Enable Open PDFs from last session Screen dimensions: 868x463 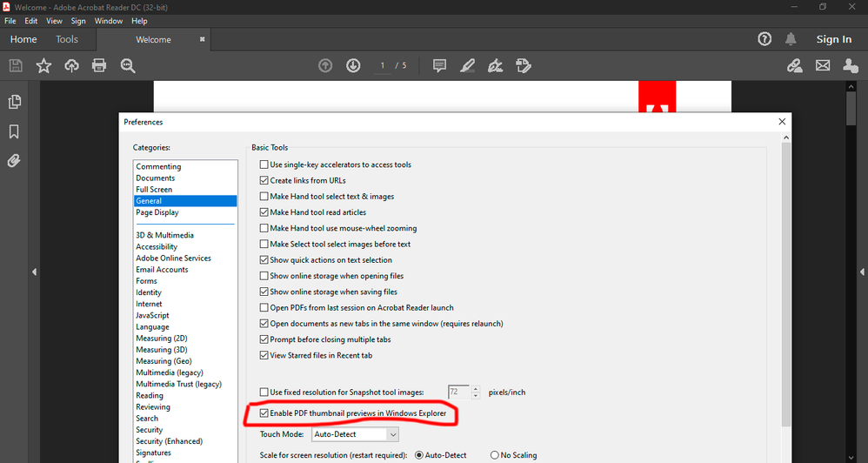264,308
